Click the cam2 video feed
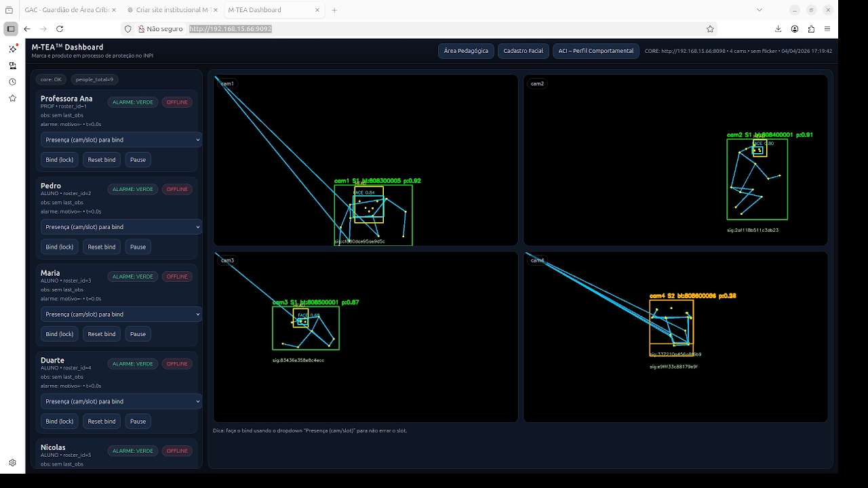 675,160
